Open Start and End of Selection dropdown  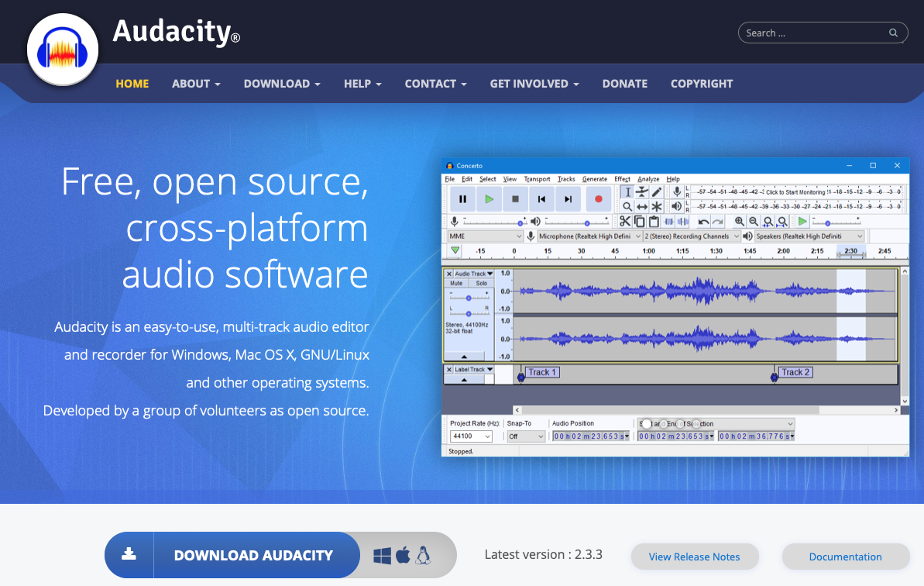716,424
